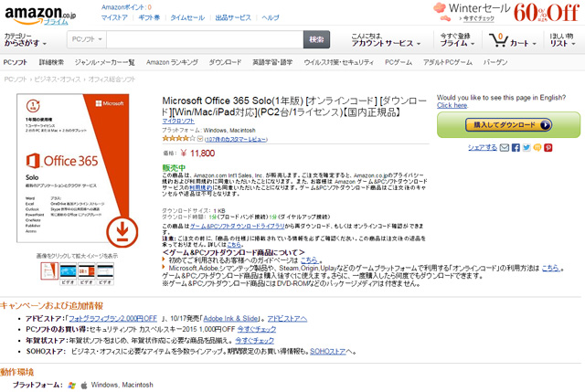Open フォトグラフィプラン2,000円OFF link

(113, 319)
